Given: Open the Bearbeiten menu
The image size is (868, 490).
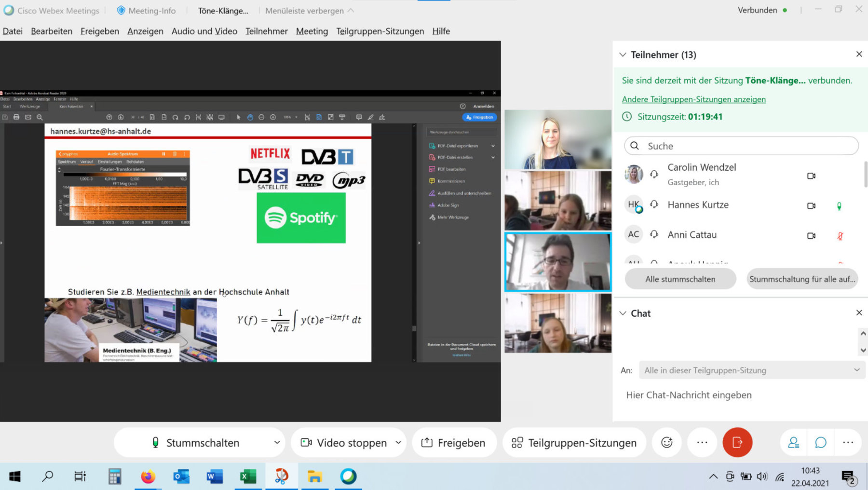Looking at the screenshot, I should [52, 31].
